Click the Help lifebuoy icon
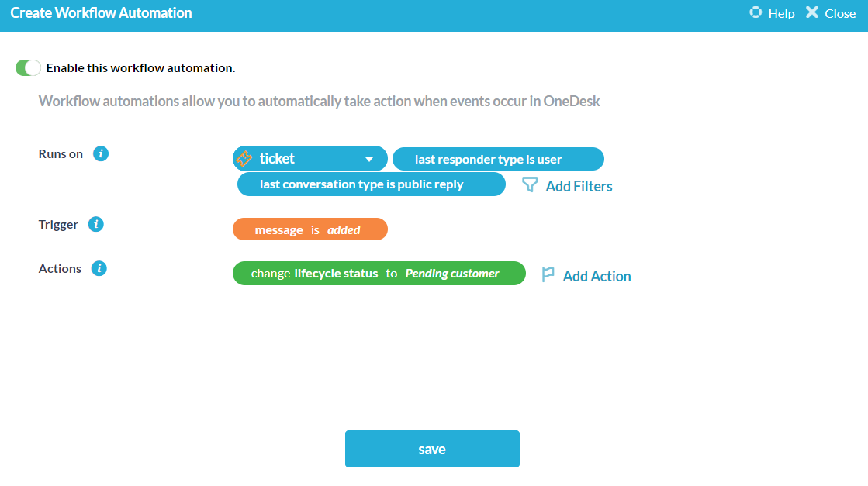This screenshot has height=486, width=868. point(756,12)
